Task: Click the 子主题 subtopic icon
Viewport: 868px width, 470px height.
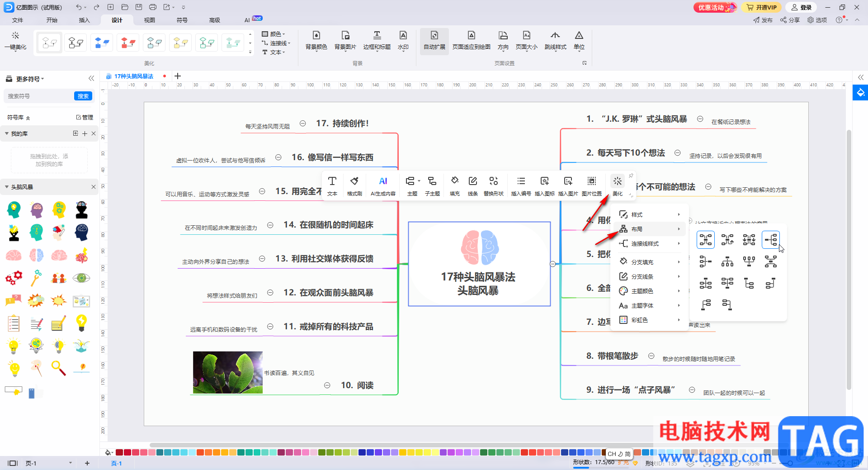Action: pyautogui.click(x=432, y=186)
